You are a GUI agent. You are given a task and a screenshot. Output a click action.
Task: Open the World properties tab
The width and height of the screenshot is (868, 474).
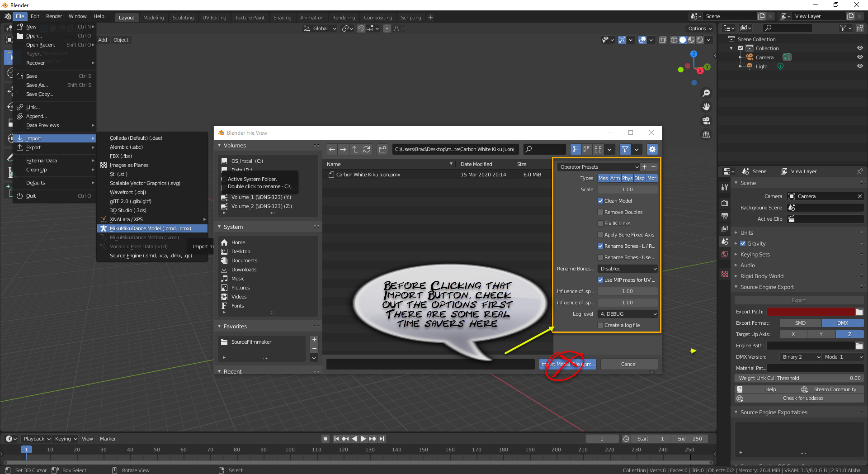[x=725, y=254]
